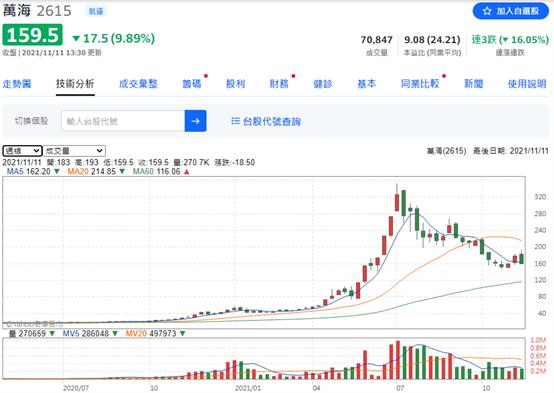This screenshot has width=554, height=393.
Task: Click the 最後日期: 2021/11/11 text
Action: pos(511,151)
